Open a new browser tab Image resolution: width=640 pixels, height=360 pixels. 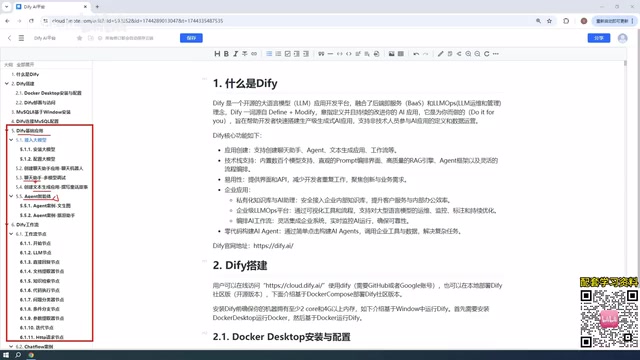97,7
